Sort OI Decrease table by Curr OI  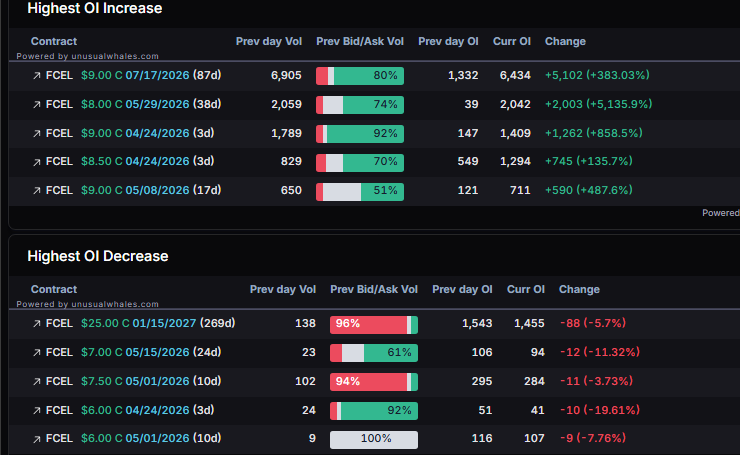(x=526, y=289)
